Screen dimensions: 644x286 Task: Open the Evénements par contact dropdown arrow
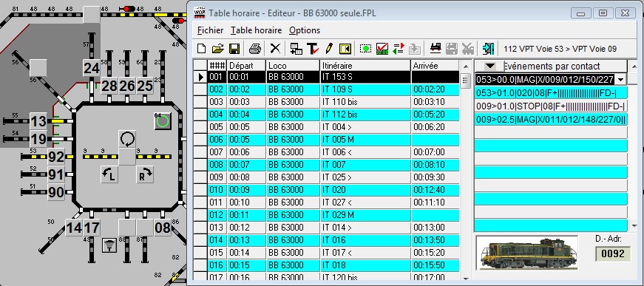coord(489,66)
